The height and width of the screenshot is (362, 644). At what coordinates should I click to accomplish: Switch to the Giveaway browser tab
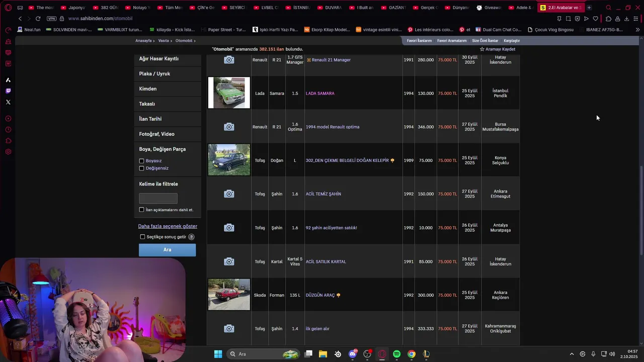[489, 8]
